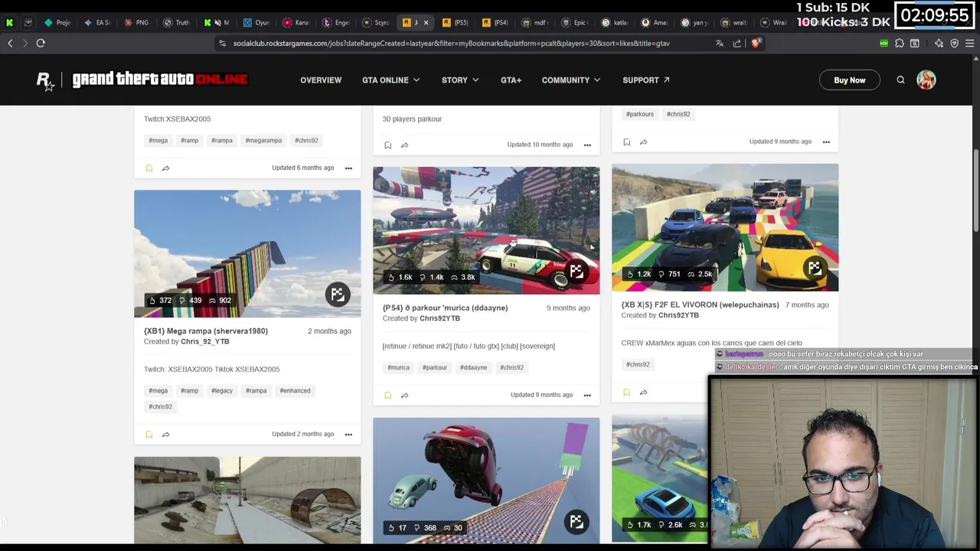Click race flag icon on flying car thumbnail
The image size is (980, 551).
tap(576, 521)
